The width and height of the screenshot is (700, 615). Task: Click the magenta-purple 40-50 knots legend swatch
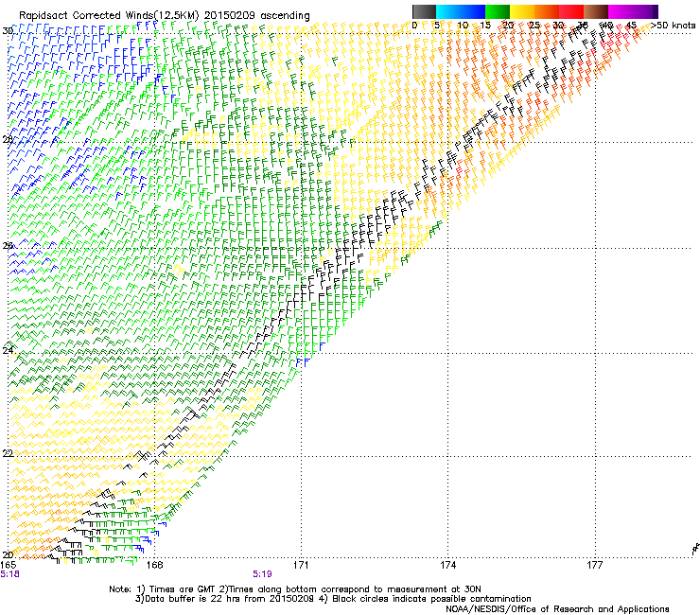pyautogui.click(x=633, y=11)
